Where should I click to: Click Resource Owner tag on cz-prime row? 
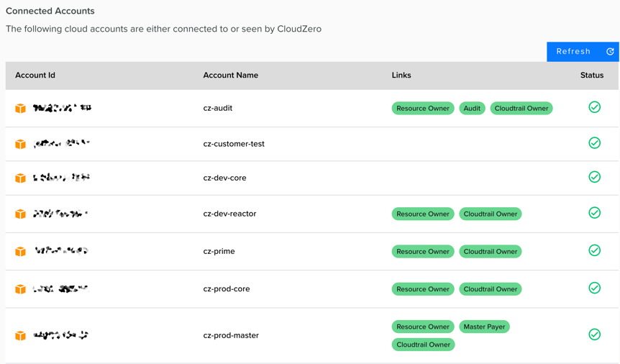point(423,252)
